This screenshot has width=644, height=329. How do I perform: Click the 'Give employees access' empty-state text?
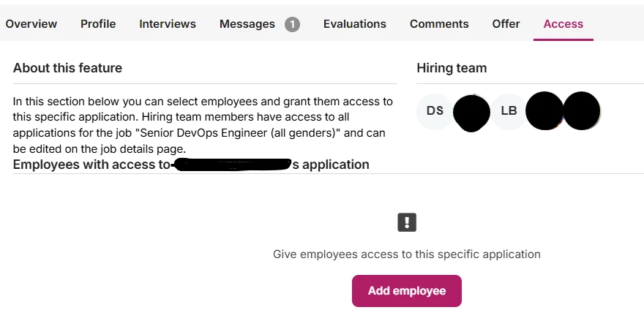407,254
